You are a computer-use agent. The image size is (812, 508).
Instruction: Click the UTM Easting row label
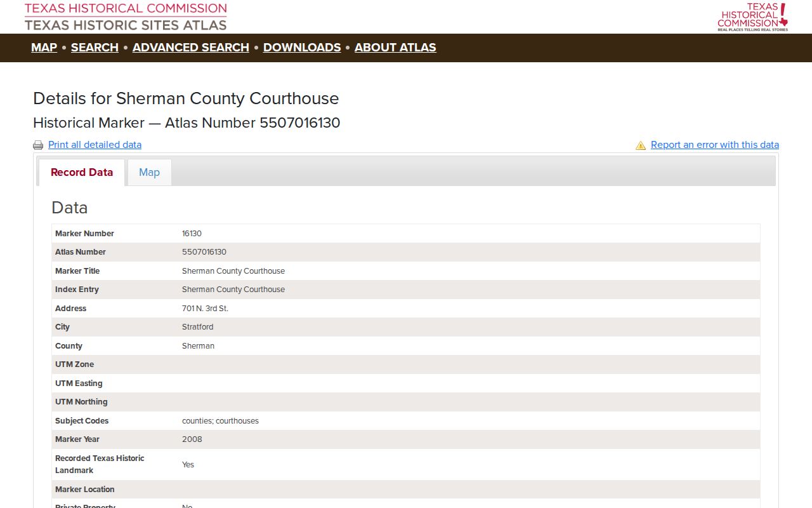tap(79, 384)
